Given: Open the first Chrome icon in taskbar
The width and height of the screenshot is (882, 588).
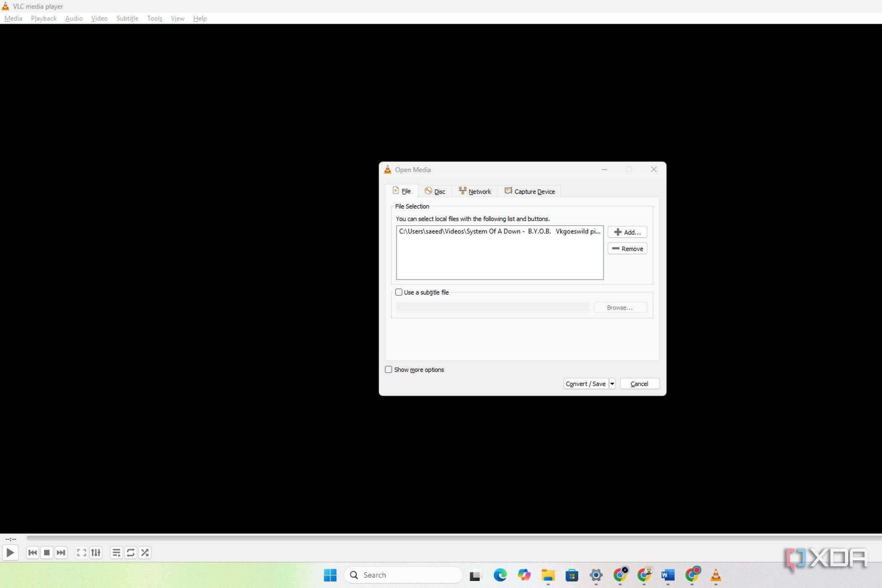Looking at the screenshot, I should click(620, 575).
